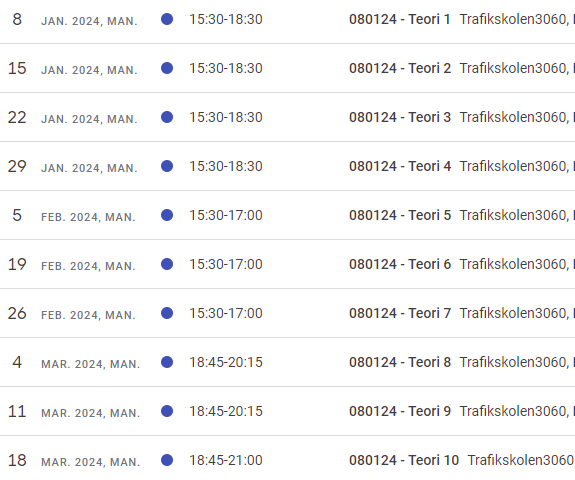
Task: Open the 080124 - Teori 2 event
Action: click(400, 68)
